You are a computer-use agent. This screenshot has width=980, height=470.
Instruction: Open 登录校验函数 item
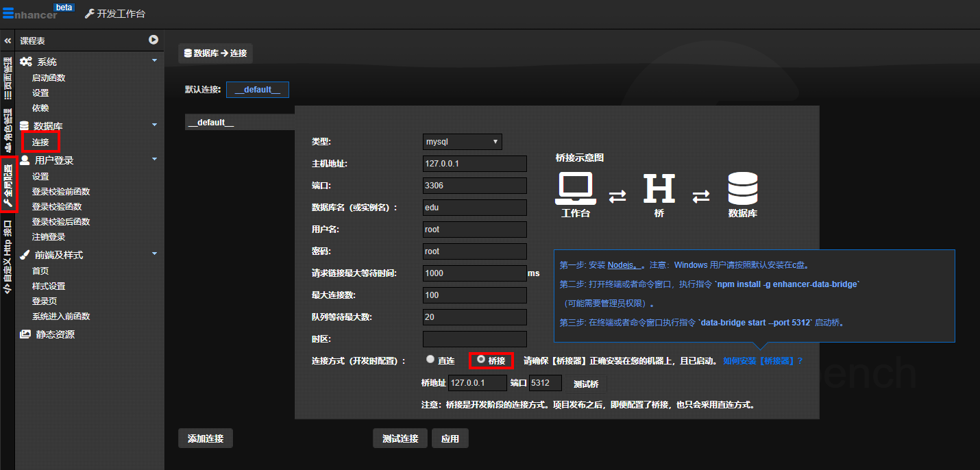(57, 207)
